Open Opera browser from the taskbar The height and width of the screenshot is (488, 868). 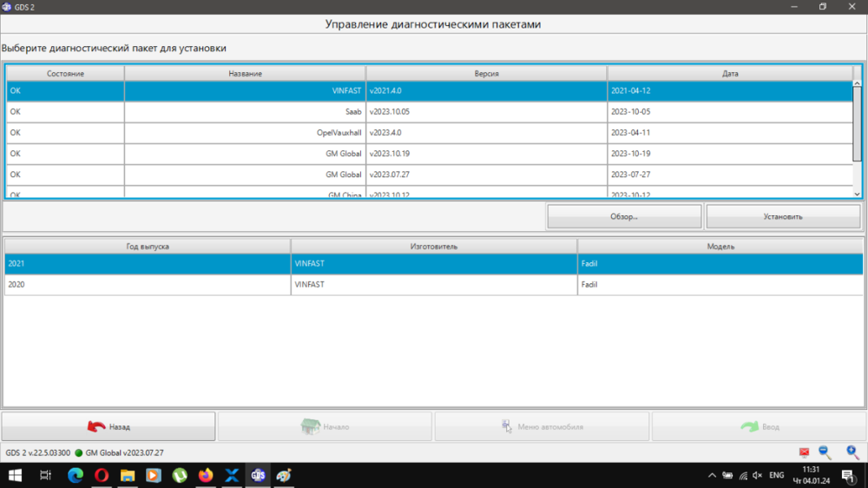coord(102,475)
